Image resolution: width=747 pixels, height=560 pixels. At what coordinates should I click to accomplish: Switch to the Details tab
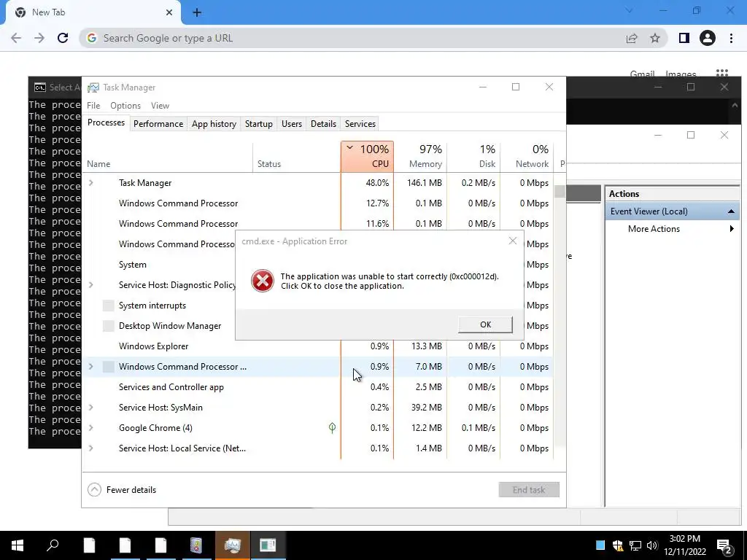coord(323,124)
